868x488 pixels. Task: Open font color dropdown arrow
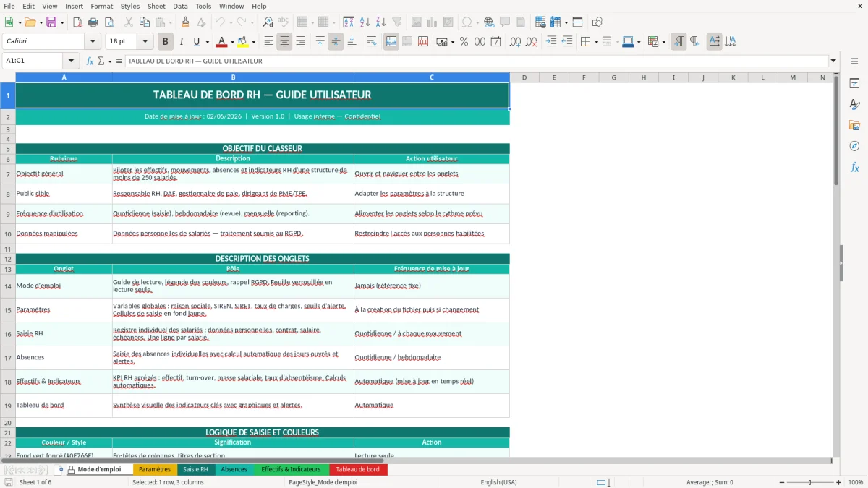pyautogui.click(x=233, y=42)
